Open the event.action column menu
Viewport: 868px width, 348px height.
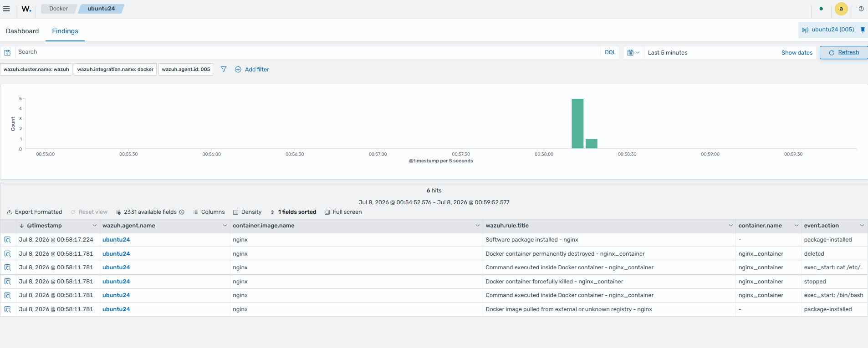(862, 226)
